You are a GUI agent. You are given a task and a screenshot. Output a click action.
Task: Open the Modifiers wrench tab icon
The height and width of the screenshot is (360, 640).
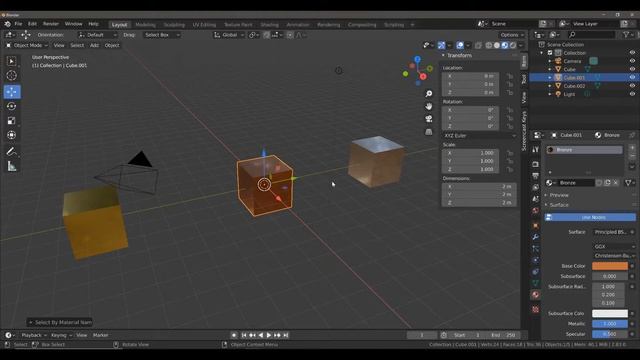coord(536,237)
